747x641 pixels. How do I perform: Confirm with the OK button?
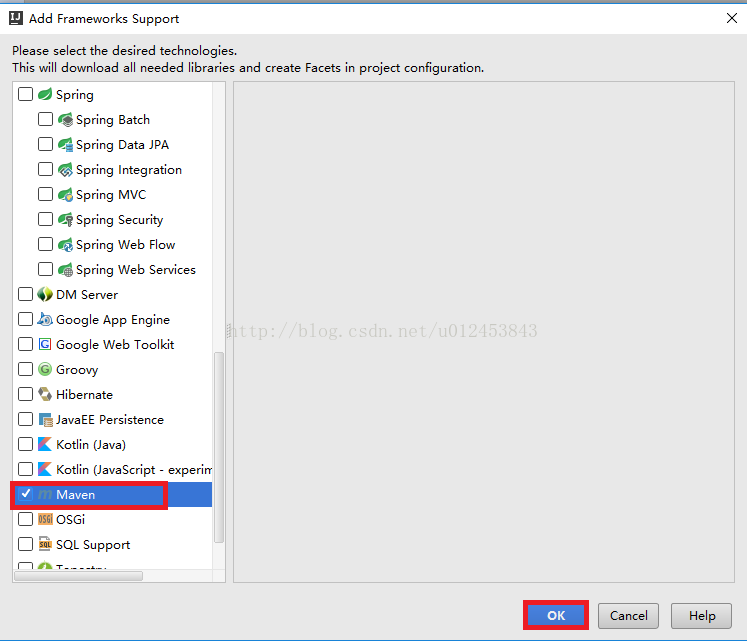pyautogui.click(x=556, y=615)
